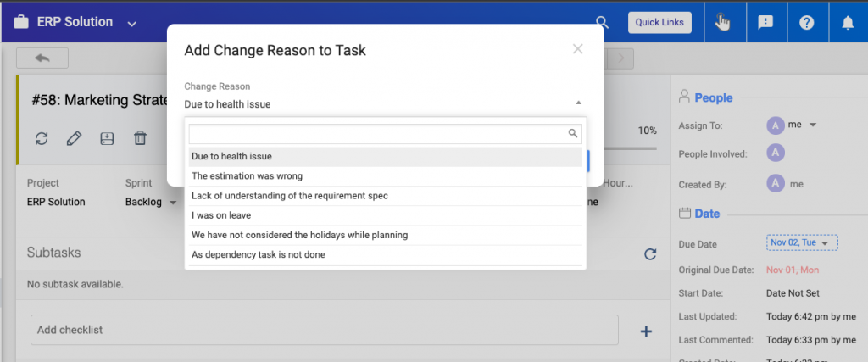
Task: Click the back arrow button
Action: (42, 58)
